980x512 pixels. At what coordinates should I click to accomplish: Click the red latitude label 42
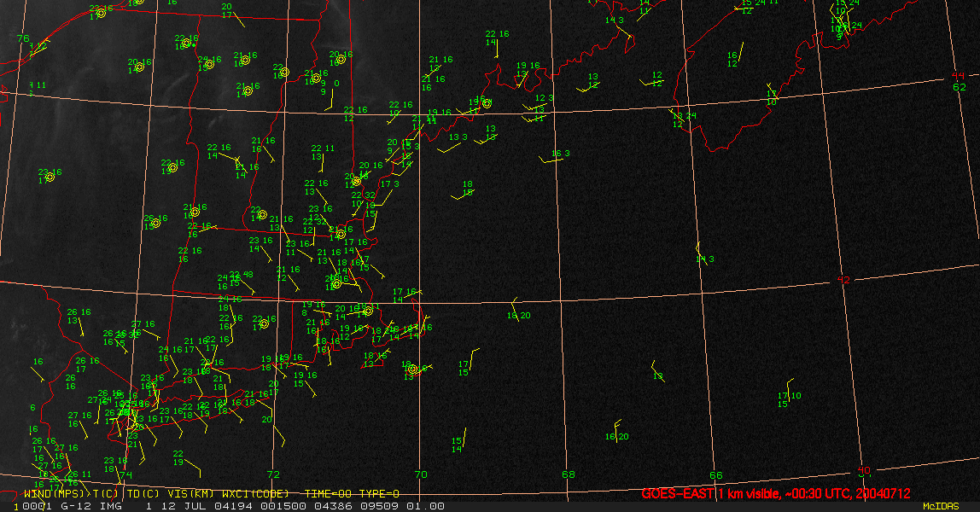click(843, 280)
